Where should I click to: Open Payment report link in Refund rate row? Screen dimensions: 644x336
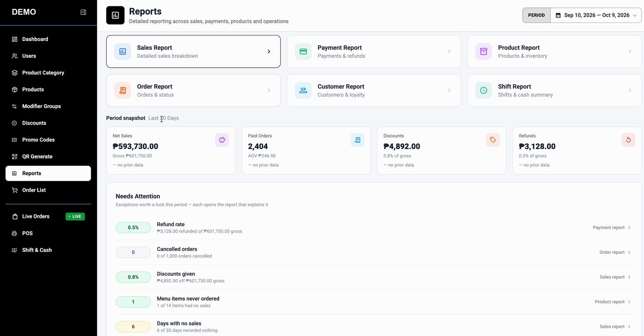point(611,228)
